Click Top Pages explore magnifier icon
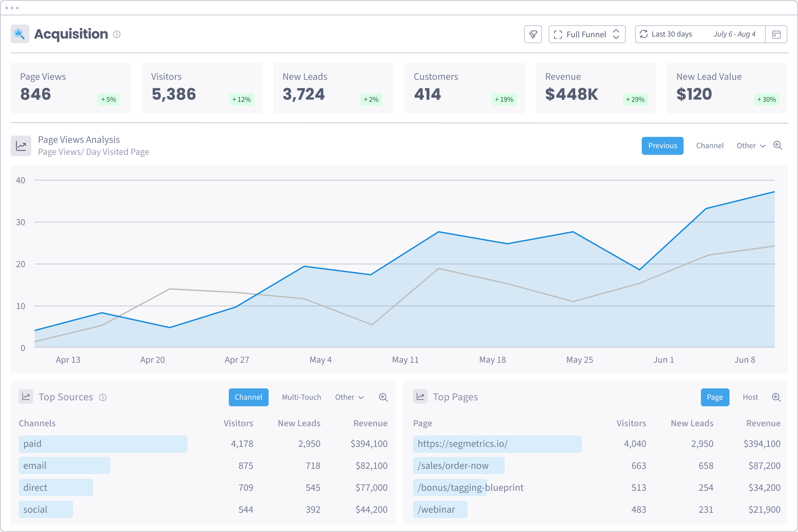Image resolution: width=798 pixels, height=532 pixels. point(776,397)
